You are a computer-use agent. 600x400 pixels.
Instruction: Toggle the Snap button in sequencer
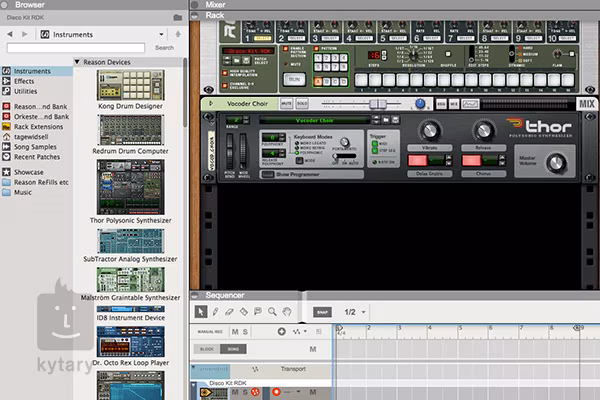point(322,312)
